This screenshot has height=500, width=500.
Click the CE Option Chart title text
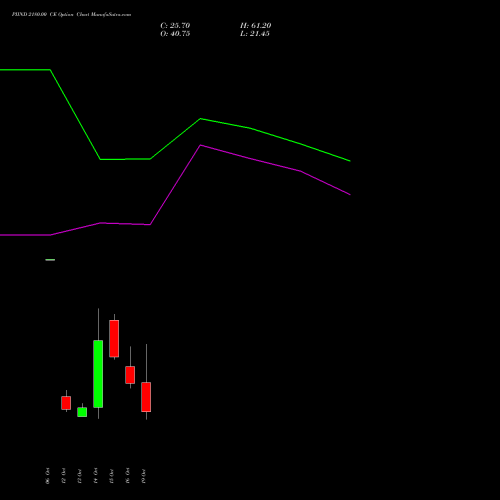coord(71,14)
